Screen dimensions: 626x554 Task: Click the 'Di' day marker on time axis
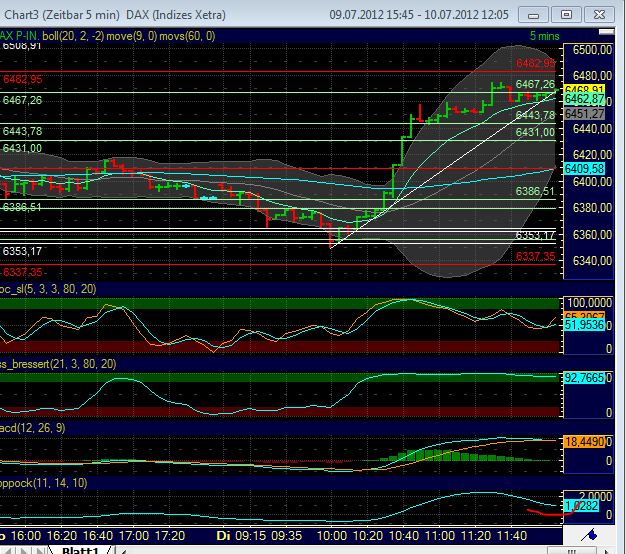click(224, 536)
